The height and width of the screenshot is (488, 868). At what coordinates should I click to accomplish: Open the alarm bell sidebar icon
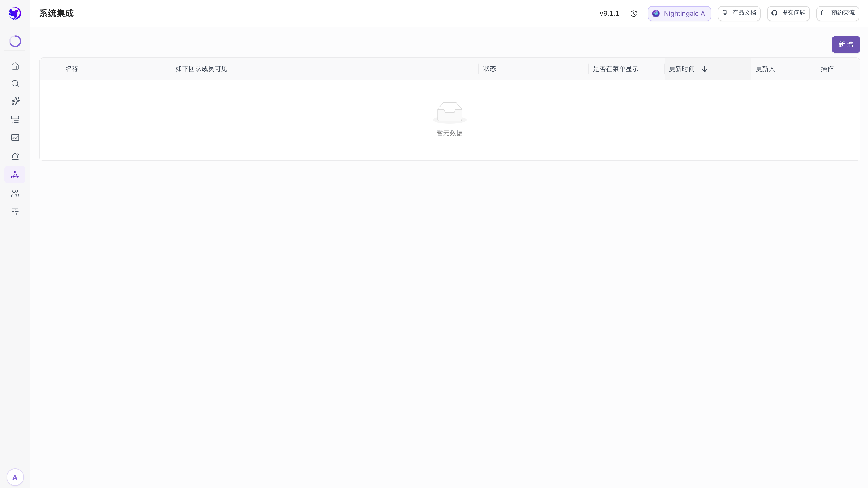15,156
